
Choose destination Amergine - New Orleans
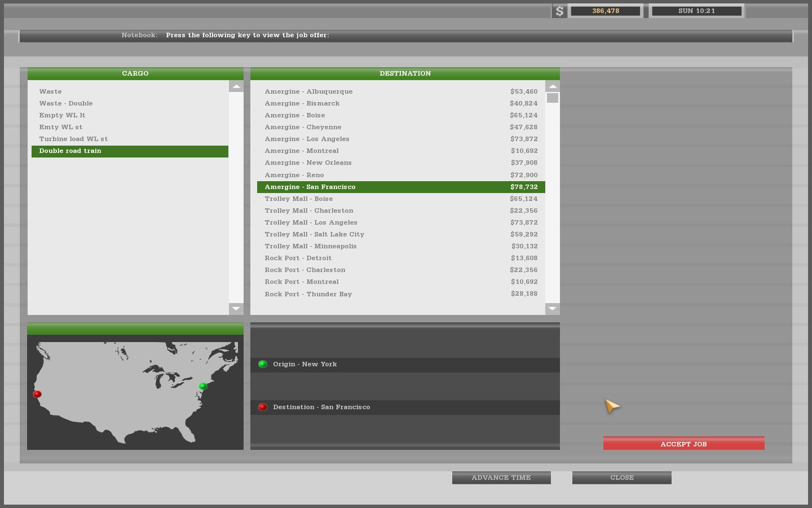tap(401, 163)
